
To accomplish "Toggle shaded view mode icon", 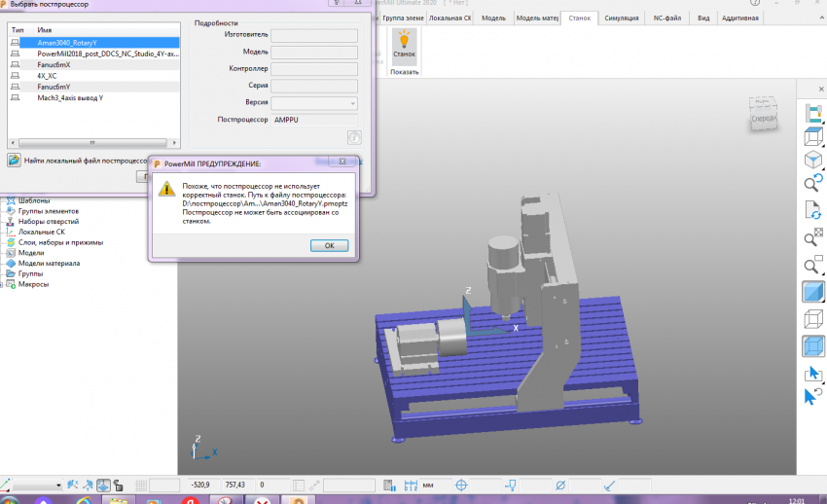I will [812, 292].
